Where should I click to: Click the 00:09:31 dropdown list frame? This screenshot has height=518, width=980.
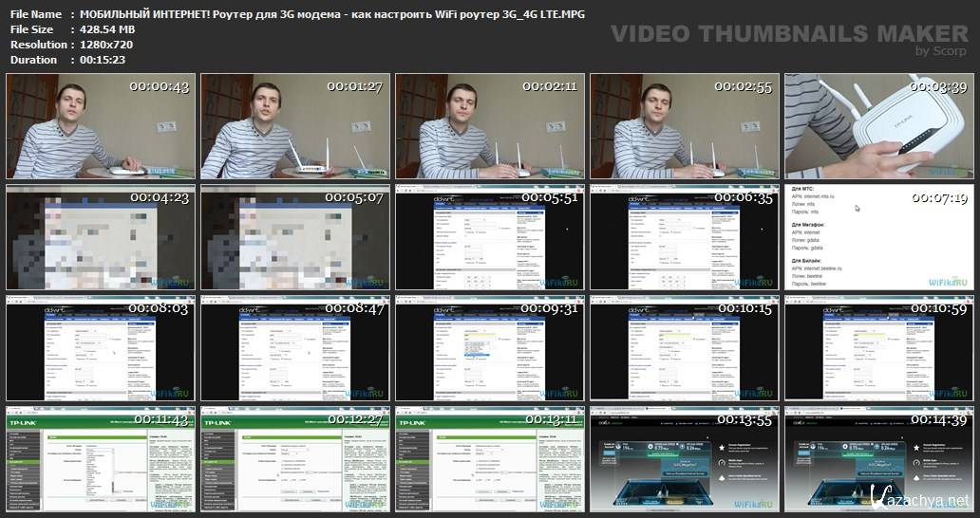click(x=488, y=347)
